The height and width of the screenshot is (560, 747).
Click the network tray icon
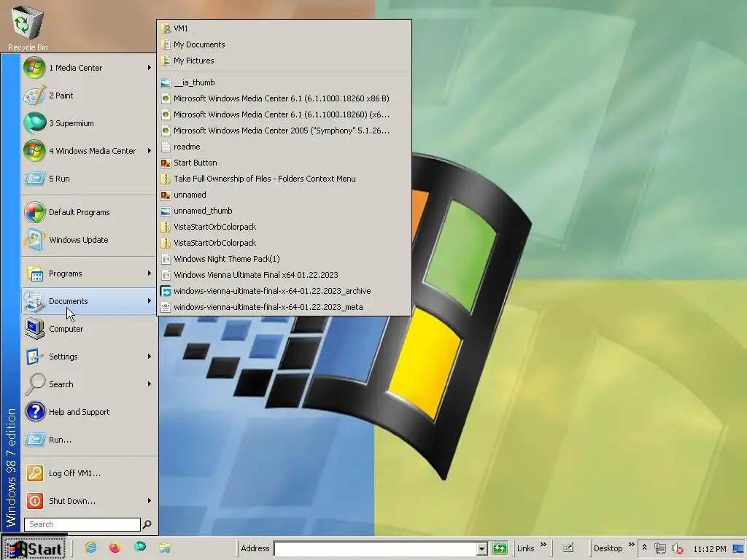[x=659, y=549]
